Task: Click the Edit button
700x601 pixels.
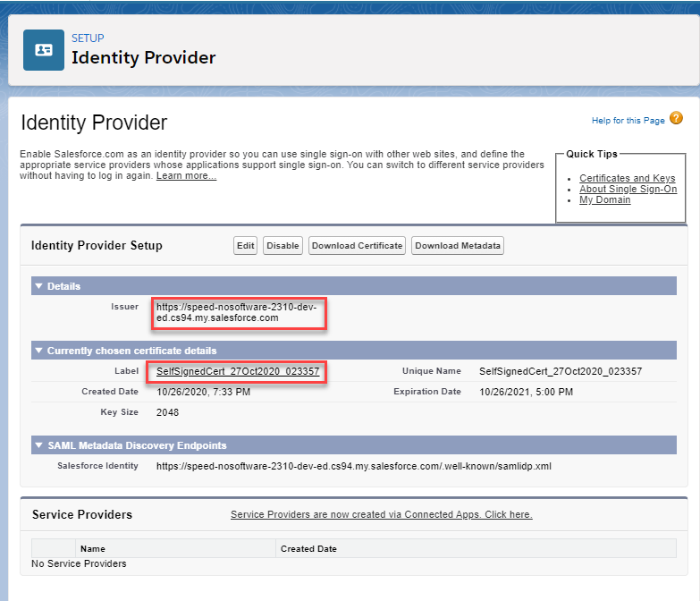Action: tap(246, 246)
